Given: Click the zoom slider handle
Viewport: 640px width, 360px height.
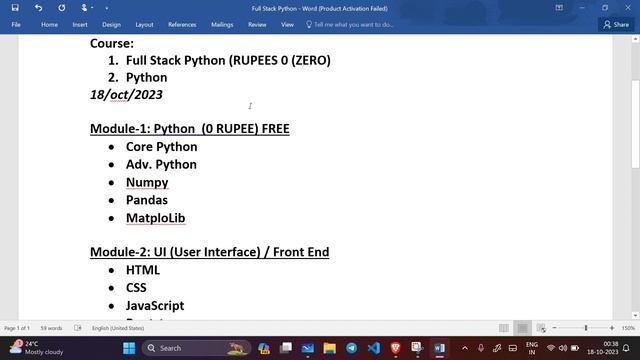Looking at the screenshot, I should pos(586,328).
